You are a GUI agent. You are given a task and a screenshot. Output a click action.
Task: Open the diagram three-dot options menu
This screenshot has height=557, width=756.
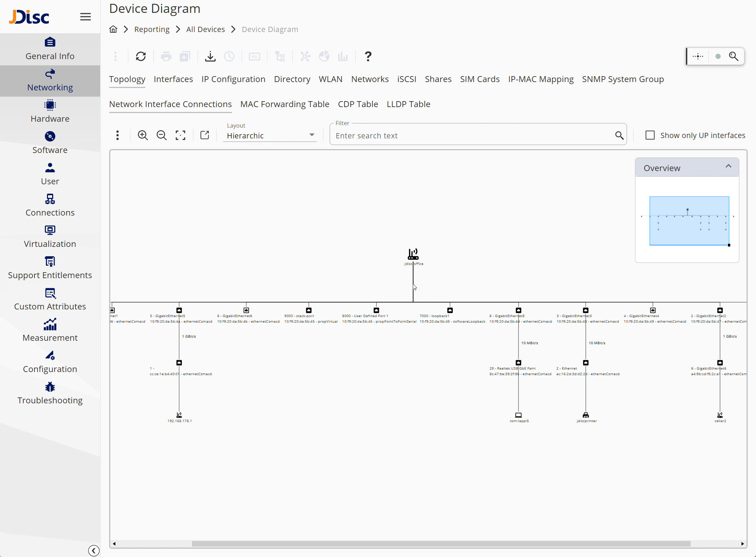tap(118, 135)
